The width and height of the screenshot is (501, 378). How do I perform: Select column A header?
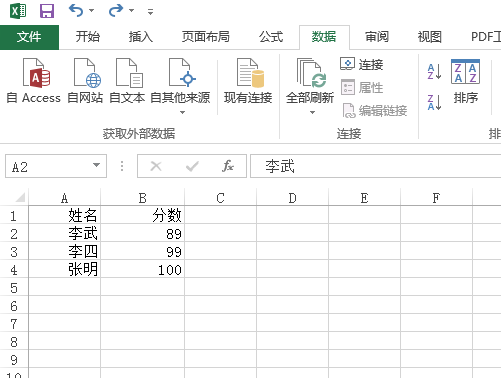pyautogui.click(x=65, y=198)
